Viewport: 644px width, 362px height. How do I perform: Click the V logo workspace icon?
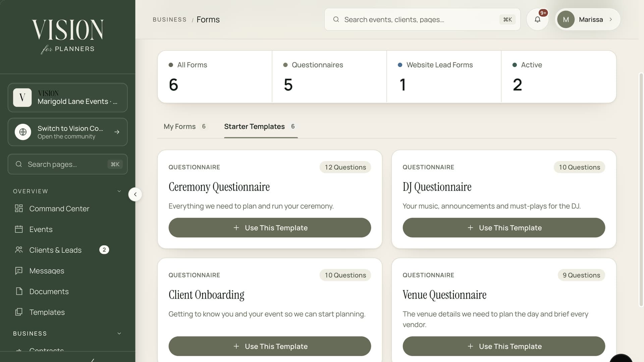point(22,98)
